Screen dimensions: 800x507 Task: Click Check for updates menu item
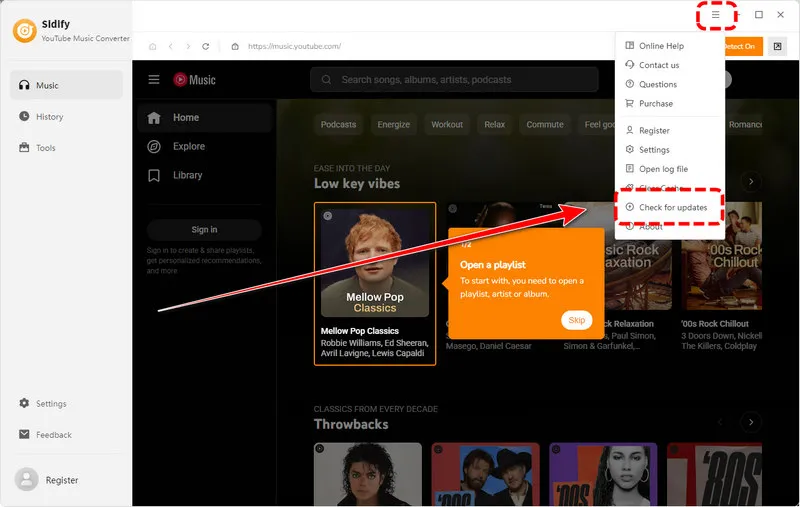click(x=670, y=208)
